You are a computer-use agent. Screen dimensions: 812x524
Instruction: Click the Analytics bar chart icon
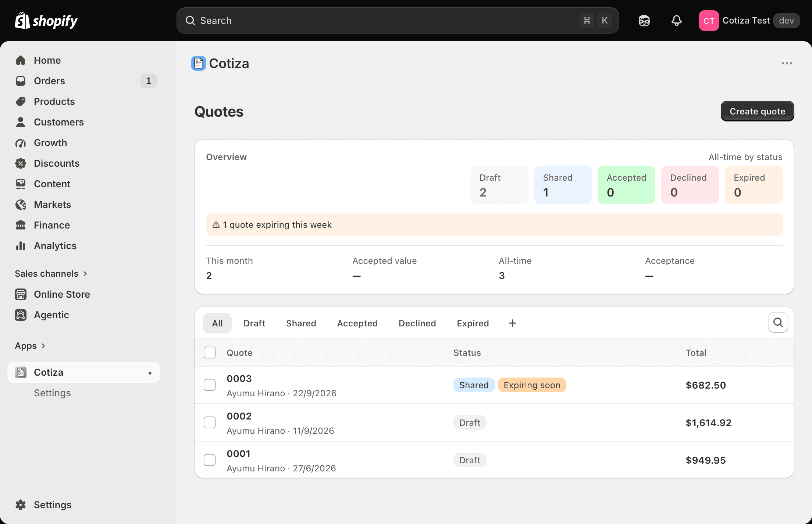(21, 246)
